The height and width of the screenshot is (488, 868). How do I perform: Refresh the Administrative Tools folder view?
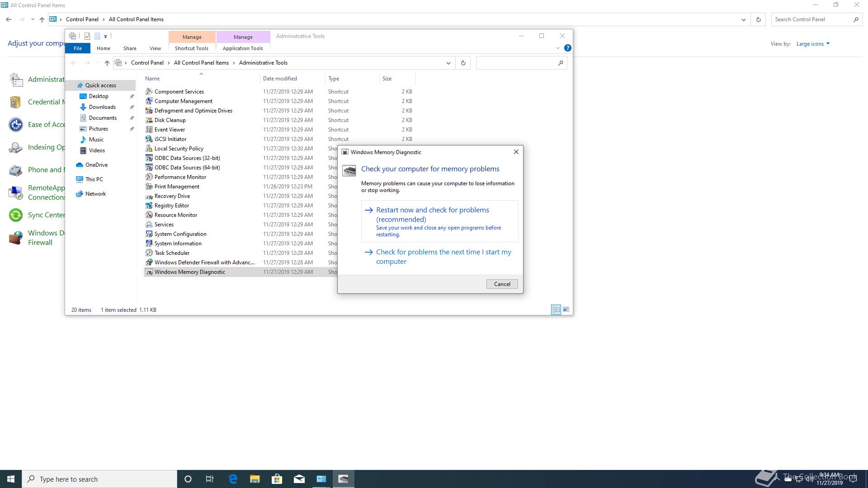click(463, 63)
